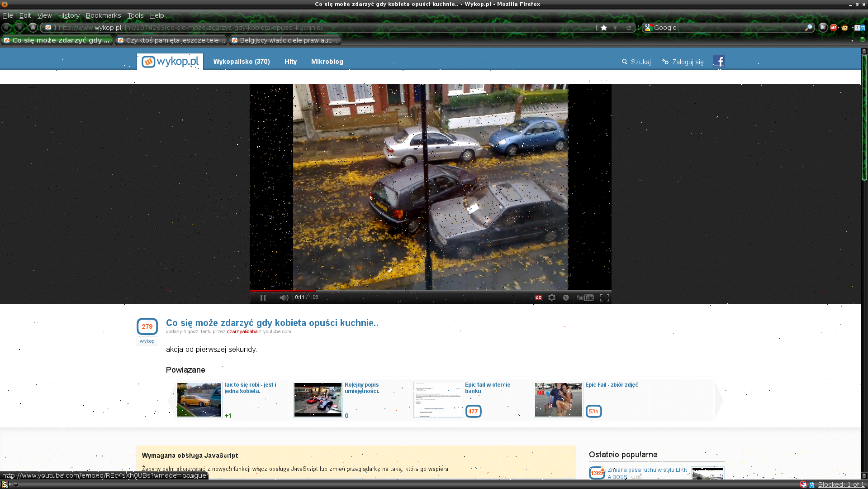Open the Mikroblog navigation link

tap(327, 62)
